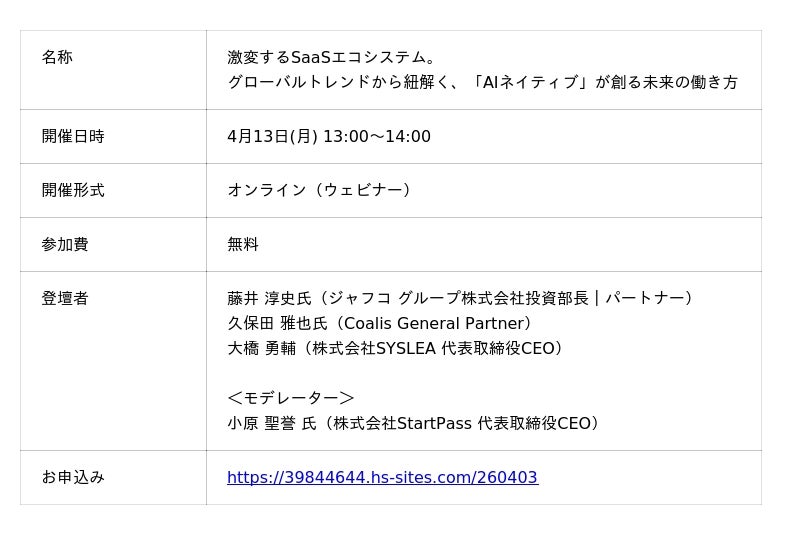This screenshot has width=800, height=535.
Task: Click the 開催形式 label cell
Action: (x=73, y=191)
